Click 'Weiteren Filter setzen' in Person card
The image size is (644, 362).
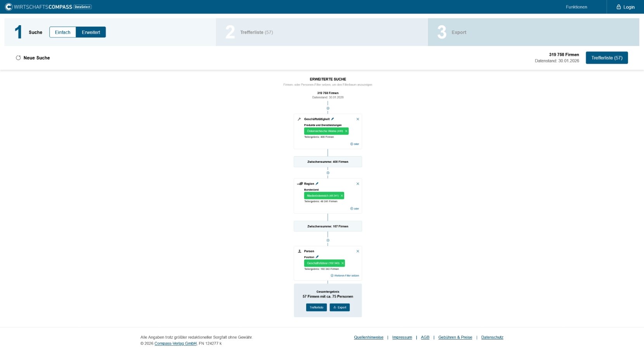(345, 276)
